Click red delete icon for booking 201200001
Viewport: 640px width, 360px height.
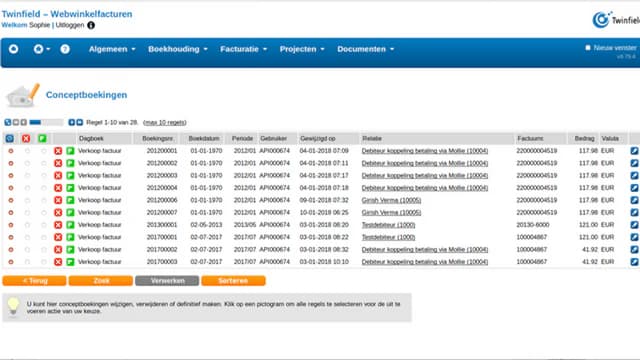pos(58,151)
